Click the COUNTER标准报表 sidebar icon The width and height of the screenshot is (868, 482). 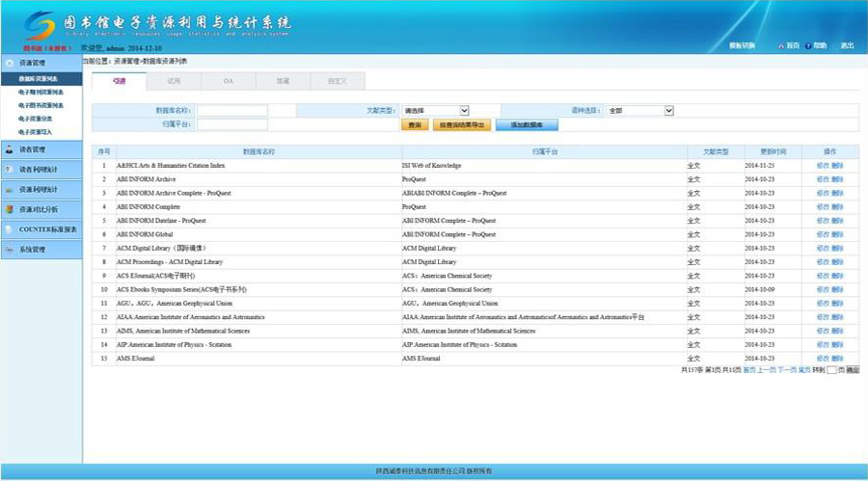click(9, 229)
